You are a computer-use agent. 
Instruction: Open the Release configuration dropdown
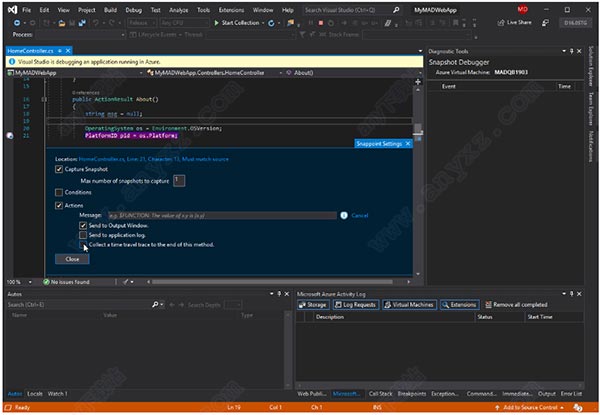click(x=142, y=23)
